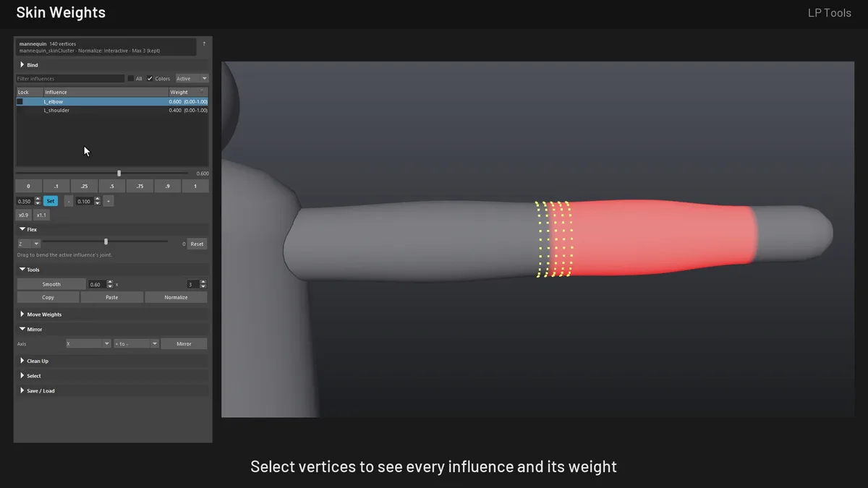This screenshot has height=488, width=868.
Task: Click the blue Set button
Action: [51, 201]
